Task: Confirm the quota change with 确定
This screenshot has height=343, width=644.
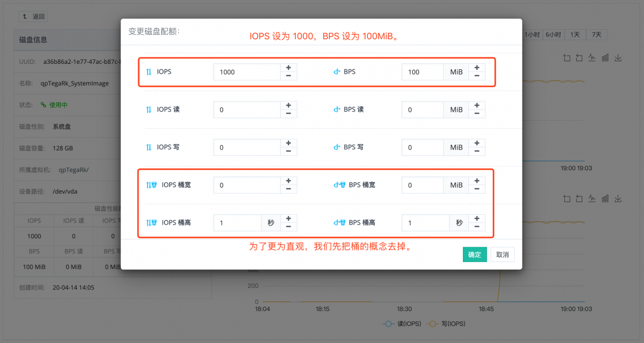Action: tap(474, 255)
